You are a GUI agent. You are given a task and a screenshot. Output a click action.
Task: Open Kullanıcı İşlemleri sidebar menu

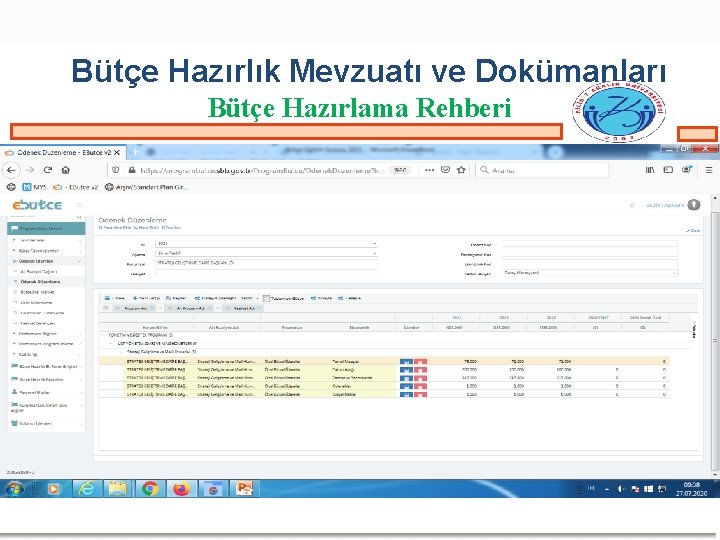[x=46, y=423]
